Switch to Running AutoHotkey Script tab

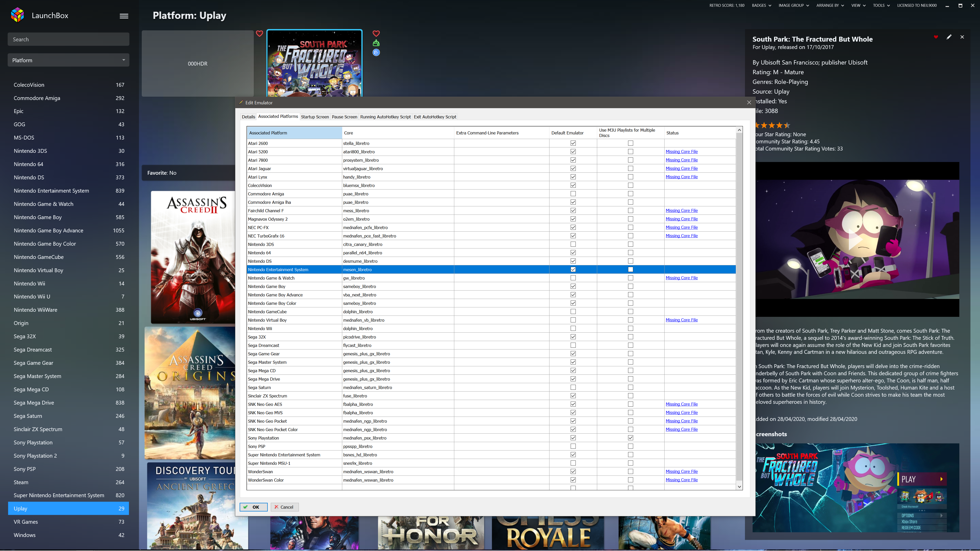point(385,117)
